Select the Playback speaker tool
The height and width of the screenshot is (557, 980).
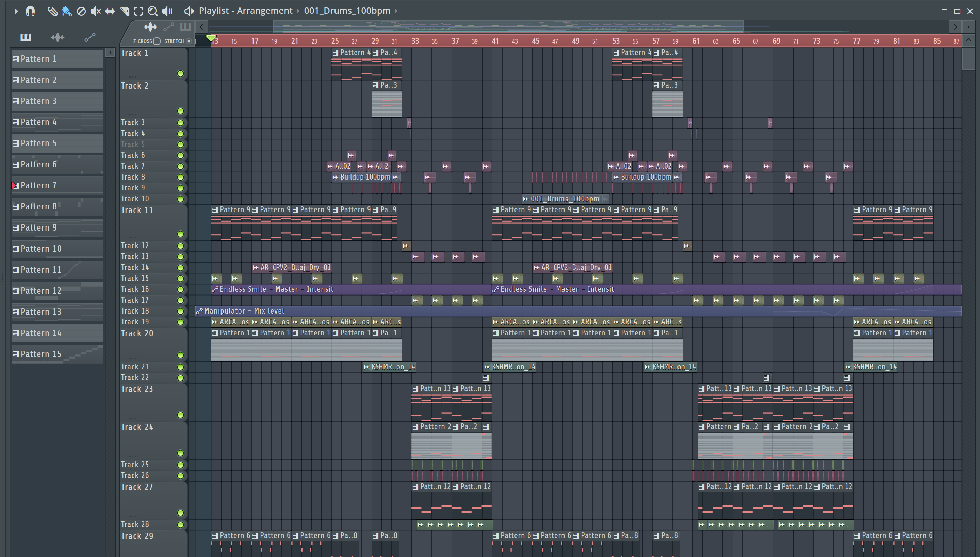coord(167,11)
